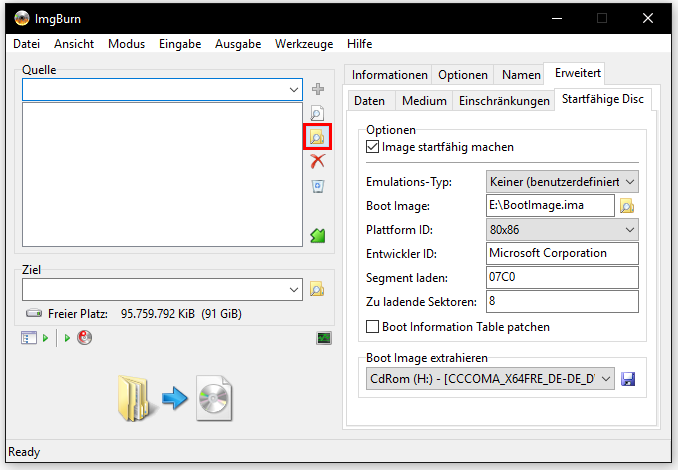Save extracted boot image floppy icon

628,379
